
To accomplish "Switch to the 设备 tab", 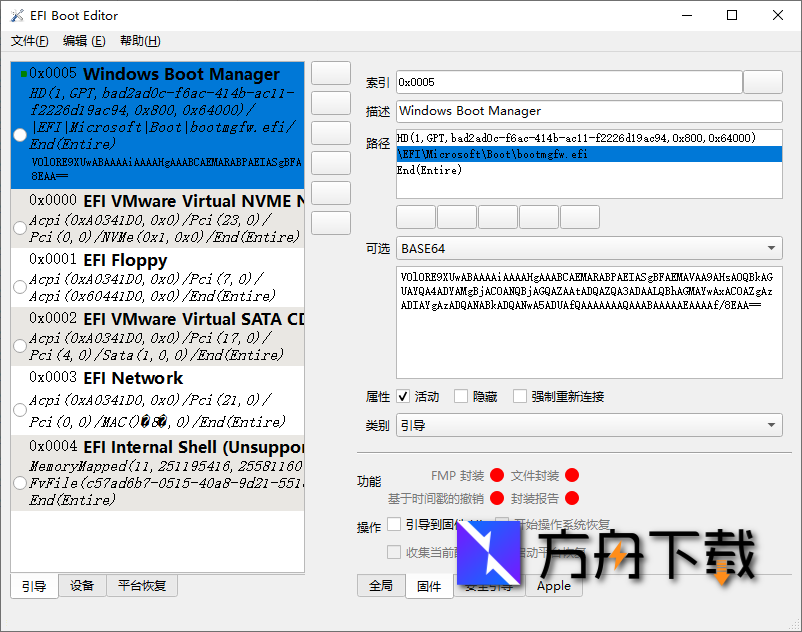I will 82,586.
